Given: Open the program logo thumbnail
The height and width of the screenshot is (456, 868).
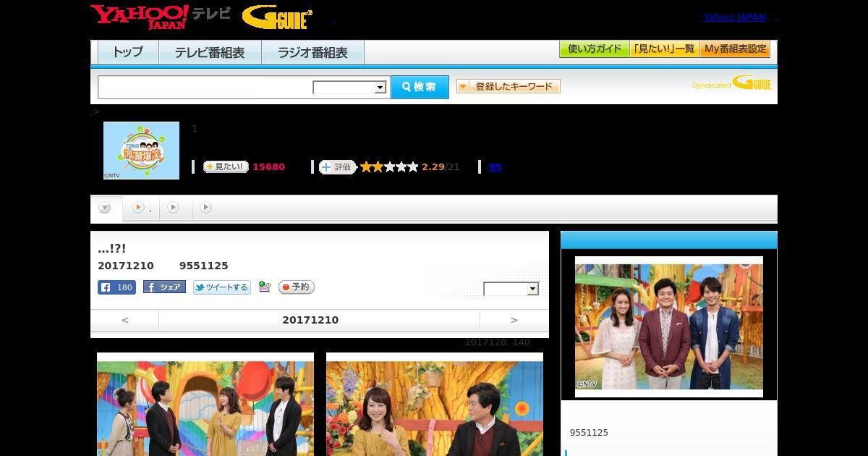Looking at the screenshot, I should pyautogui.click(x=141, y=151).
